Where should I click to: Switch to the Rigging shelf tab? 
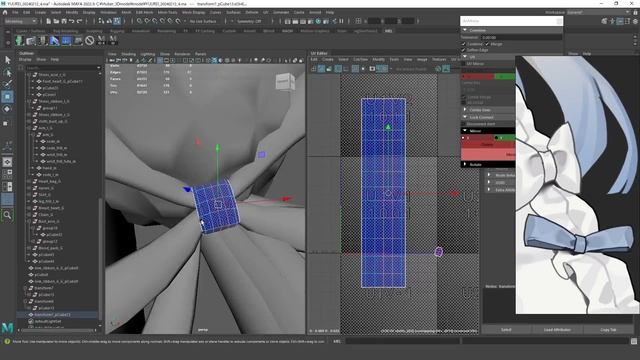coord(117,31)
